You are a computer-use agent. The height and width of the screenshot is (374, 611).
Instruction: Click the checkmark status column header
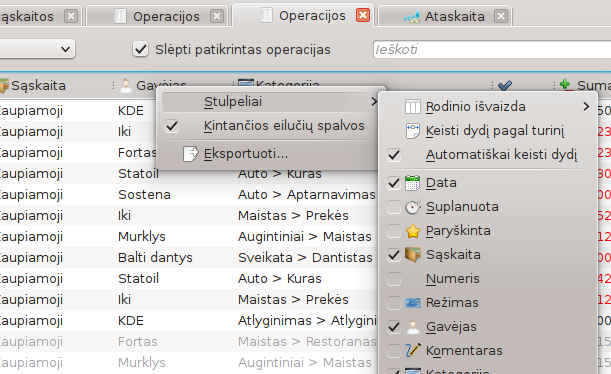pyautogui.click(x=505, y=85)
